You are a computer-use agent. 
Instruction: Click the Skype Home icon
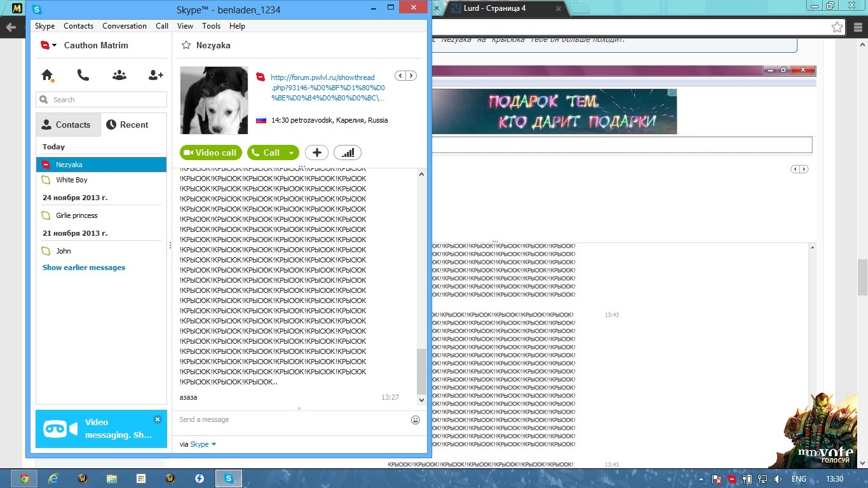point(47,75)
